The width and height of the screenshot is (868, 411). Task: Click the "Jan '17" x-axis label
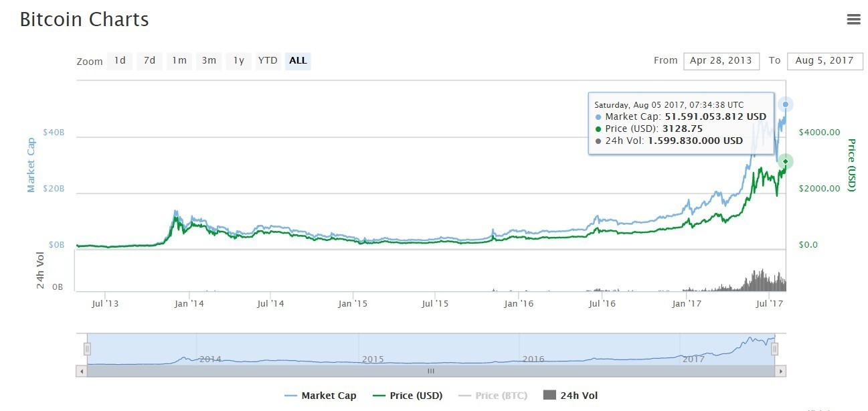(687, 304)
